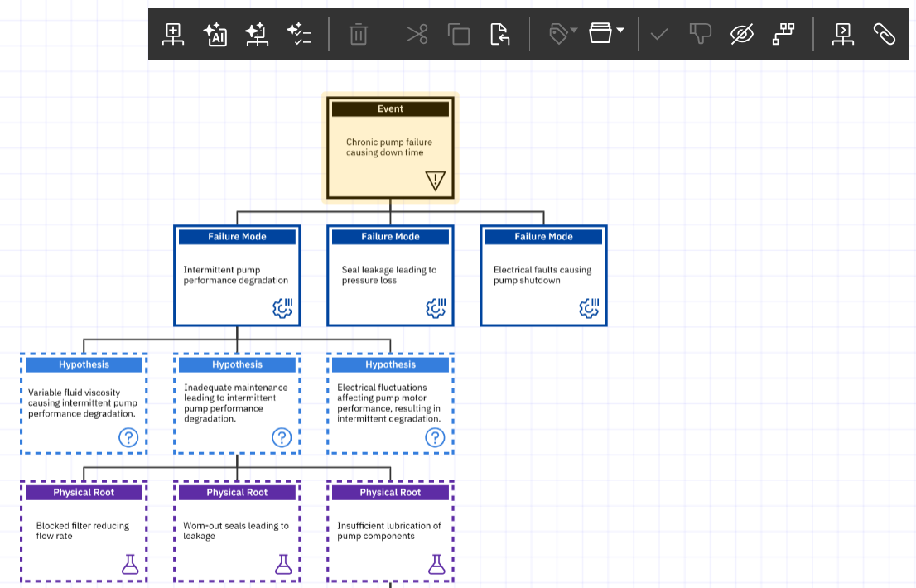Mark item rejected with the thumbs-down toggle
916x588 pixels.
coord(700,34)
